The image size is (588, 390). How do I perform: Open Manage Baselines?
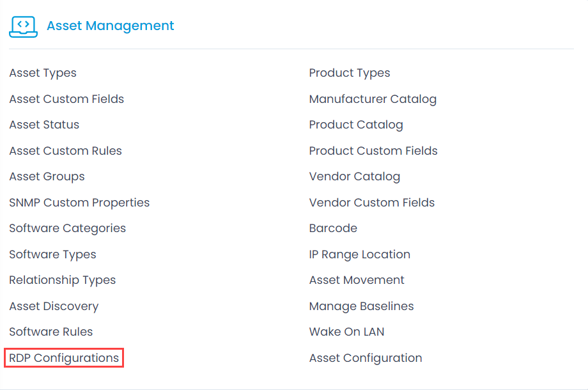point(362,306)
